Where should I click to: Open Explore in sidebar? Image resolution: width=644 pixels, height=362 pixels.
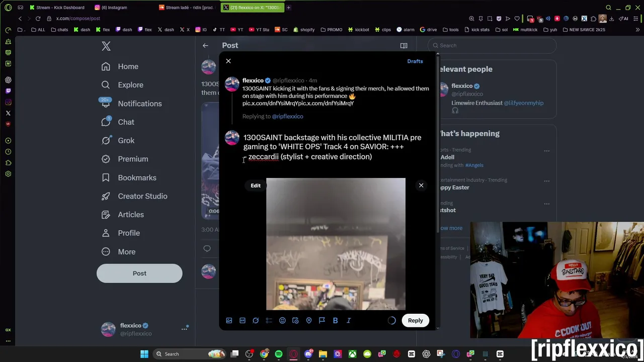tap(122, 85)
